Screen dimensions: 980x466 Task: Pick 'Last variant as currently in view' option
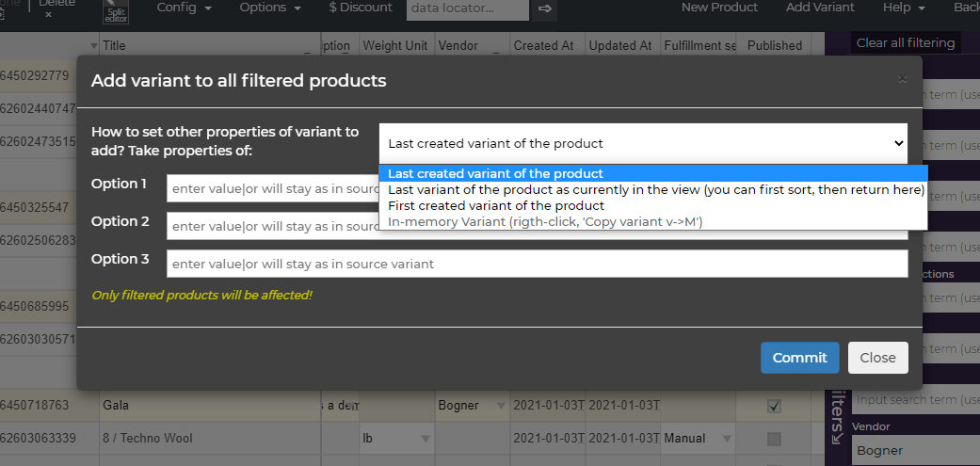(x=655, y=189)
